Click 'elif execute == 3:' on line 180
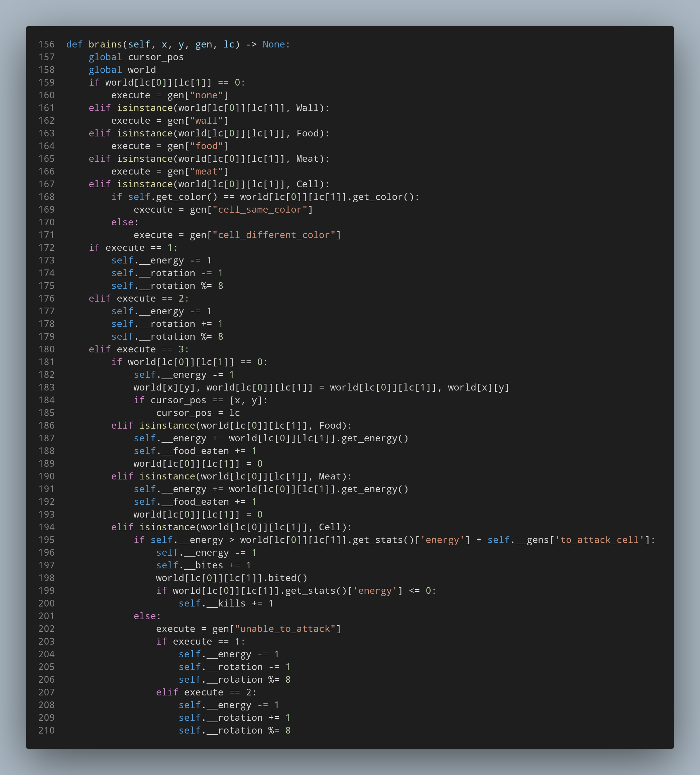Screen dimensions: 700x775 point(139,349)
